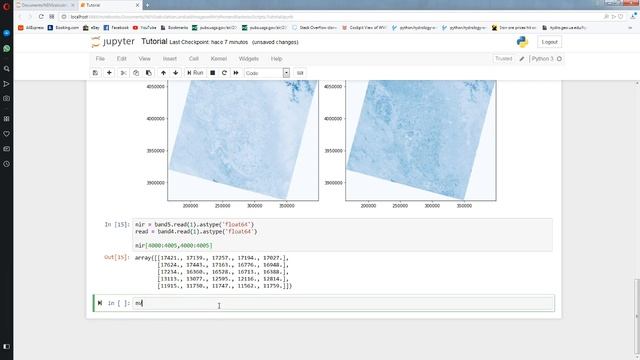Click the Trusted notebook indicator
The width and height of the screenshot is (640, 360).
coord(503,59)
